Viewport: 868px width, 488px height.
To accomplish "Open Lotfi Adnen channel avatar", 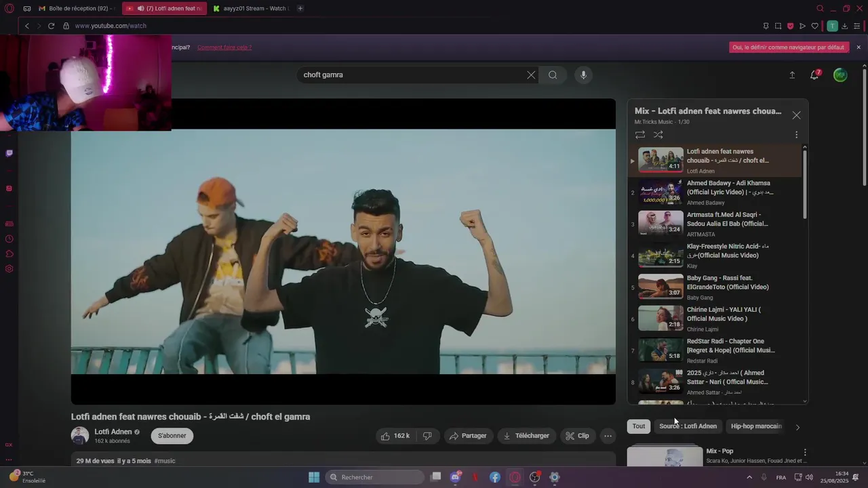I will (x=80, y=436).
